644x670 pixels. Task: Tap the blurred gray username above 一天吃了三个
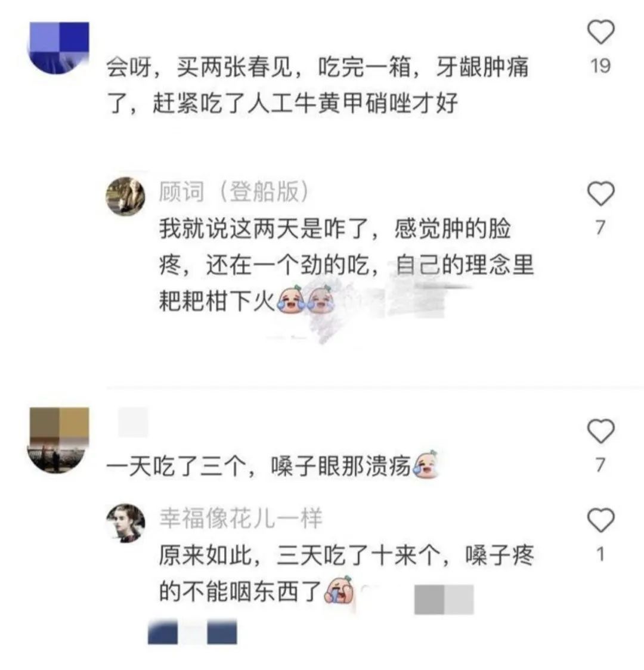pos(133,422)
